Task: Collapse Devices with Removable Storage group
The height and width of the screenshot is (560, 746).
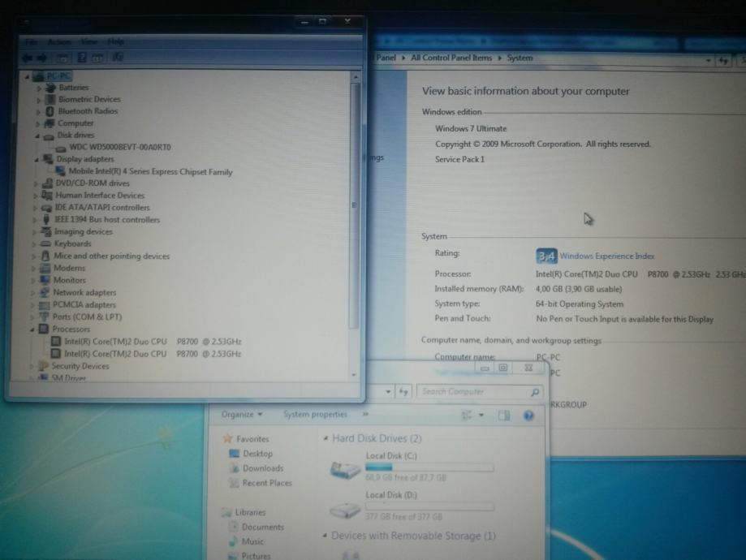Action: tap(325, 536)
